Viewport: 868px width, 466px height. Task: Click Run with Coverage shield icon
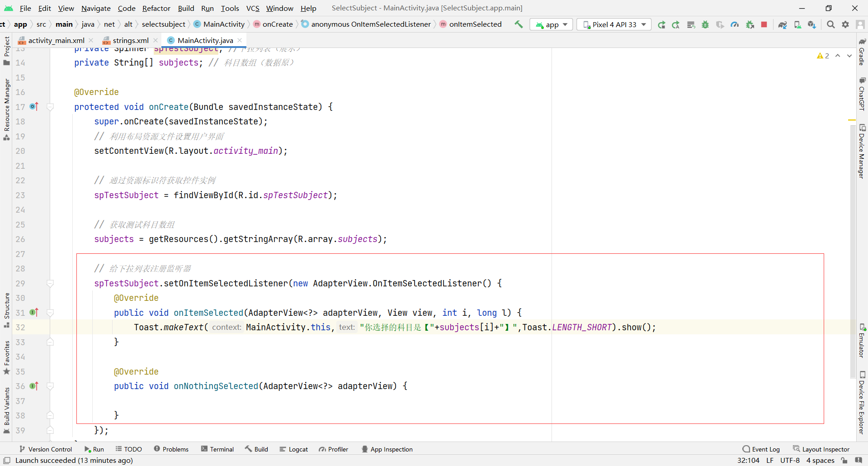click(720, 24)
